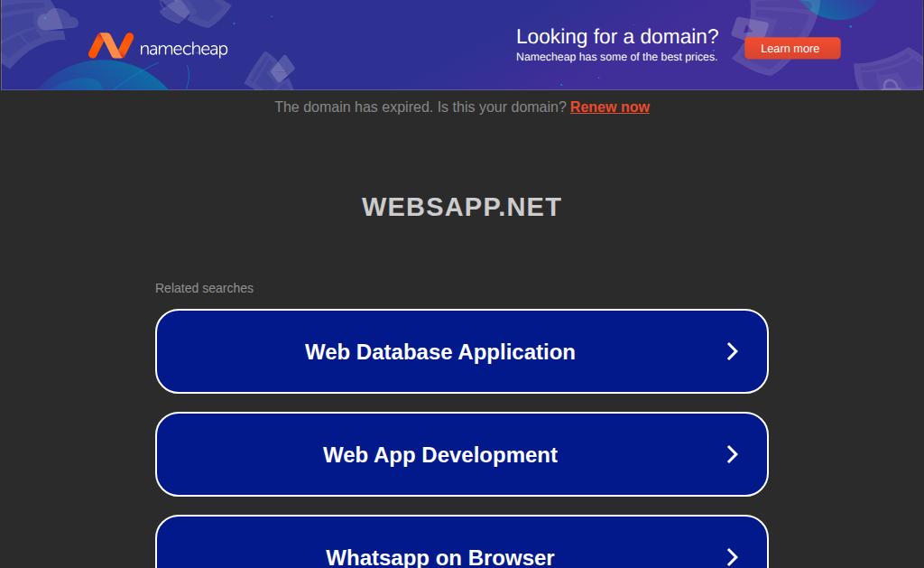Click 'Looking for a domain?' banner headline
The width and height of the screenshot is (924, 568).
pyautogui.click(x=617, y=36)
